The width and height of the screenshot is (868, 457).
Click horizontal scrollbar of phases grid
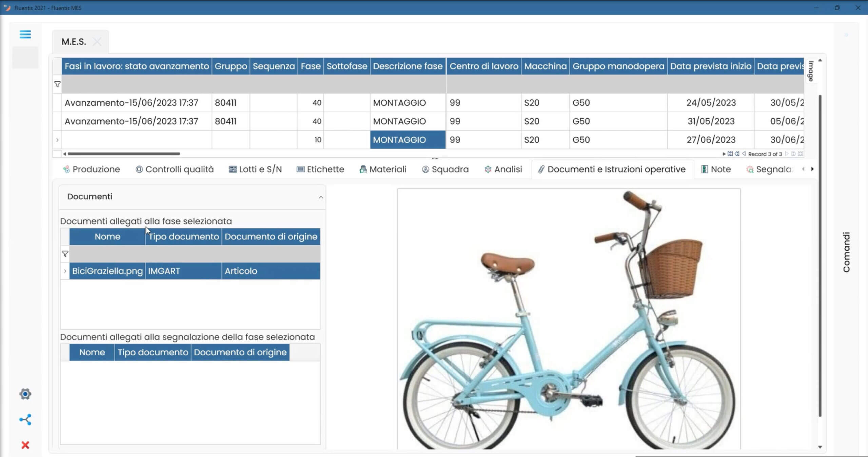point(124,154)
